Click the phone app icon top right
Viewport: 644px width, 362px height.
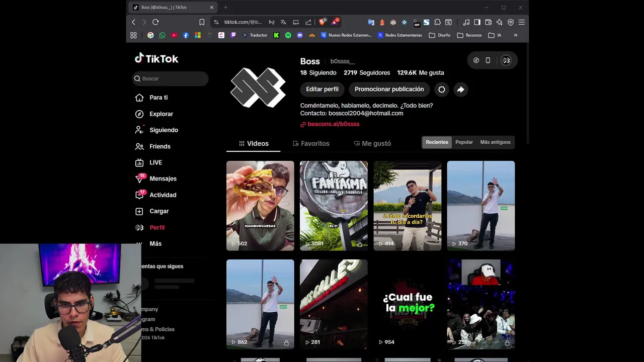[x=488, y=60]
